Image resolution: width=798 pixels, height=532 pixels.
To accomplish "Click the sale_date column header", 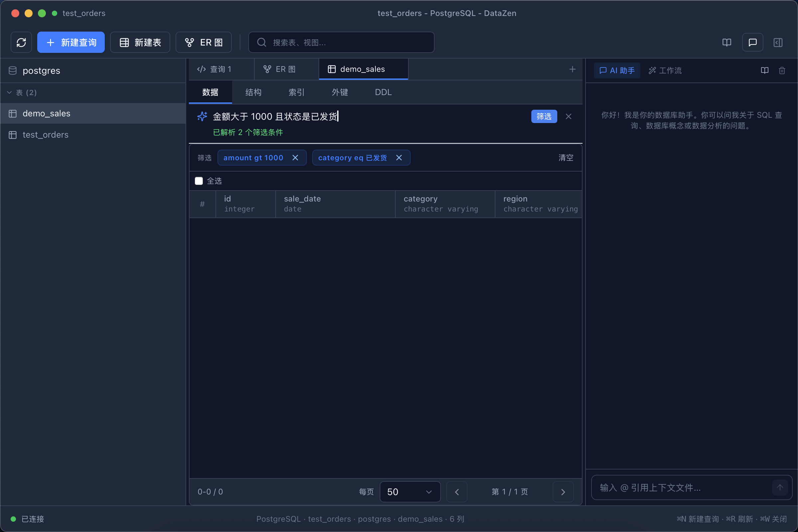I will [x=335, y=204].
